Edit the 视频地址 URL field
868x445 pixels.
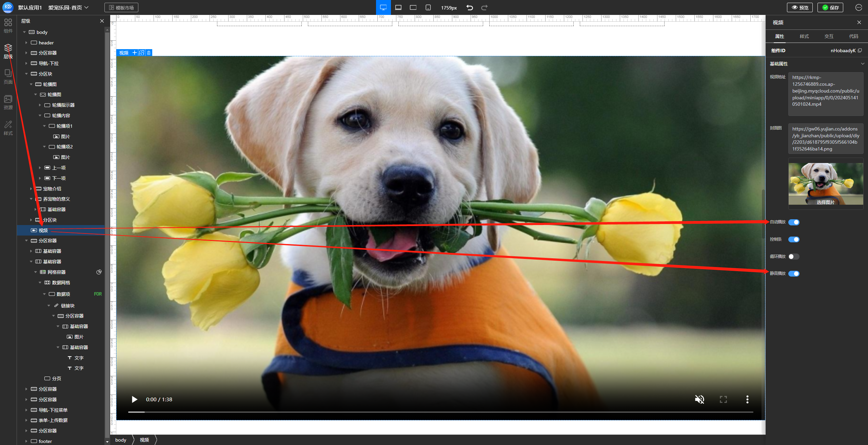(826, 94)
